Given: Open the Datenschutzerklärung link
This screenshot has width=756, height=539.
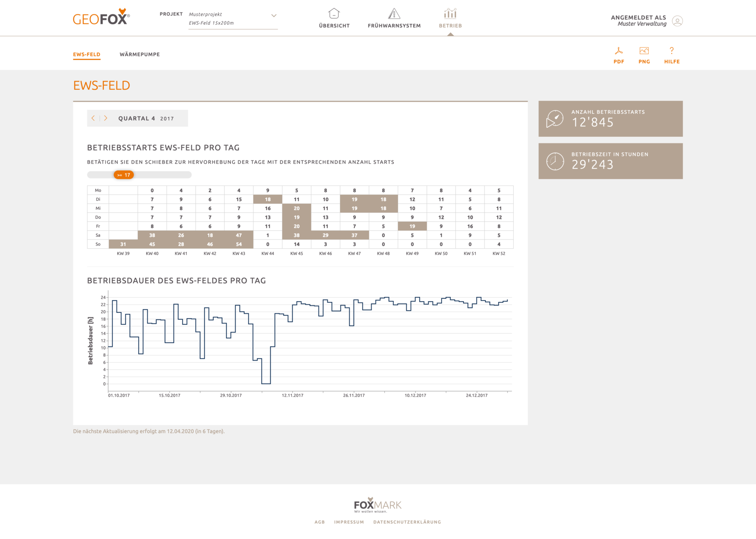Looking at the screenshot, I should tap(407, 522).
